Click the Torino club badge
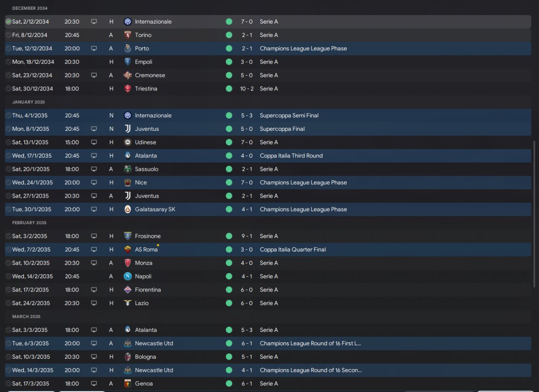This screenshot has width=539, height=392. tap(128, 35)
